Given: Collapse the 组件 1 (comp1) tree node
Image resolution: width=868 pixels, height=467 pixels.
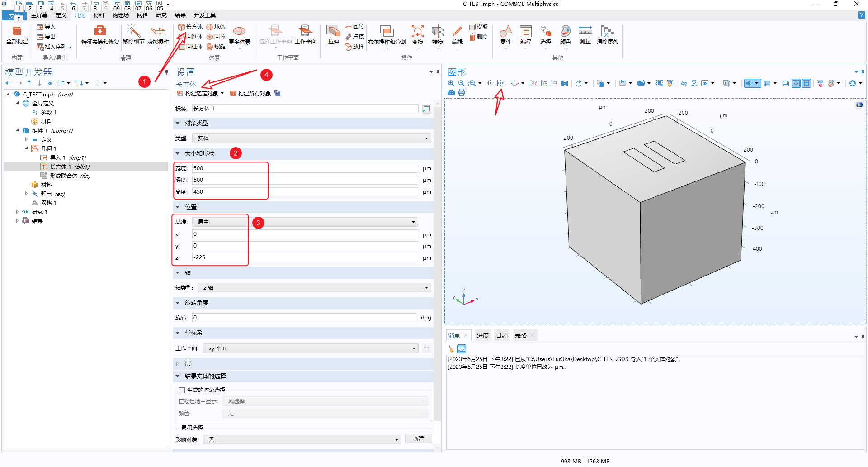Looking at the screenshot, I should pos(18,130).
